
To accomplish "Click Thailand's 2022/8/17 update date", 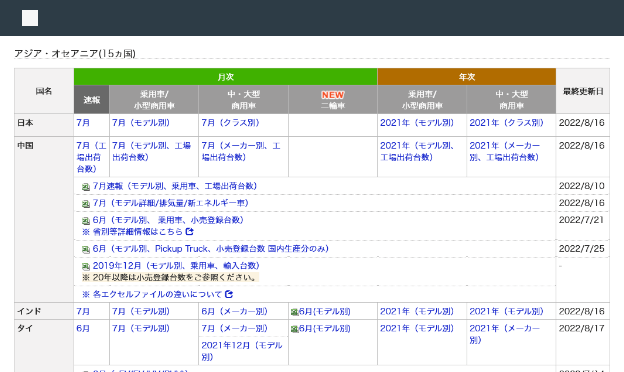I will click(581, 328).
